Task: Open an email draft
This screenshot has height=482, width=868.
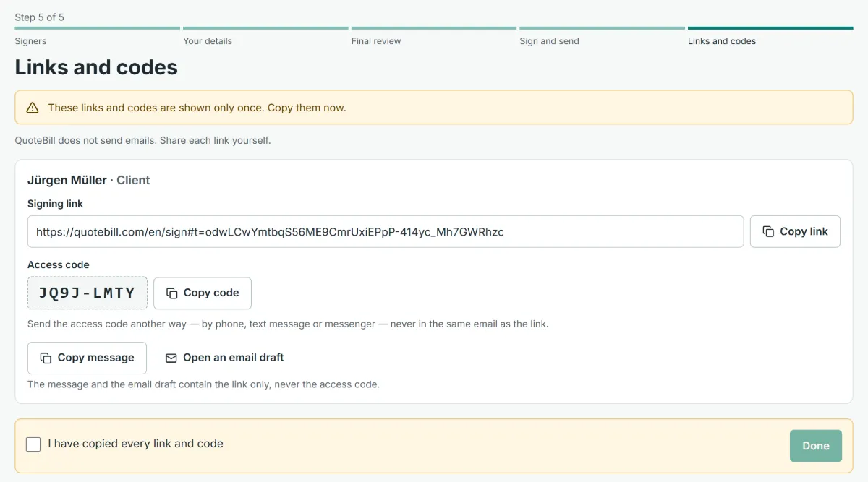Action: tap(224, 358)
